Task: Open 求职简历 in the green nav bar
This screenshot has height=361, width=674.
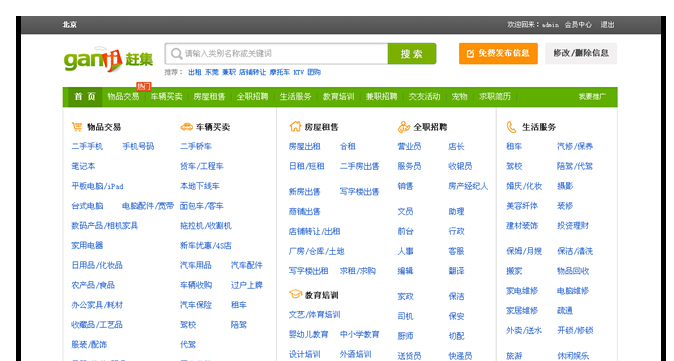Action: (495, 97)
